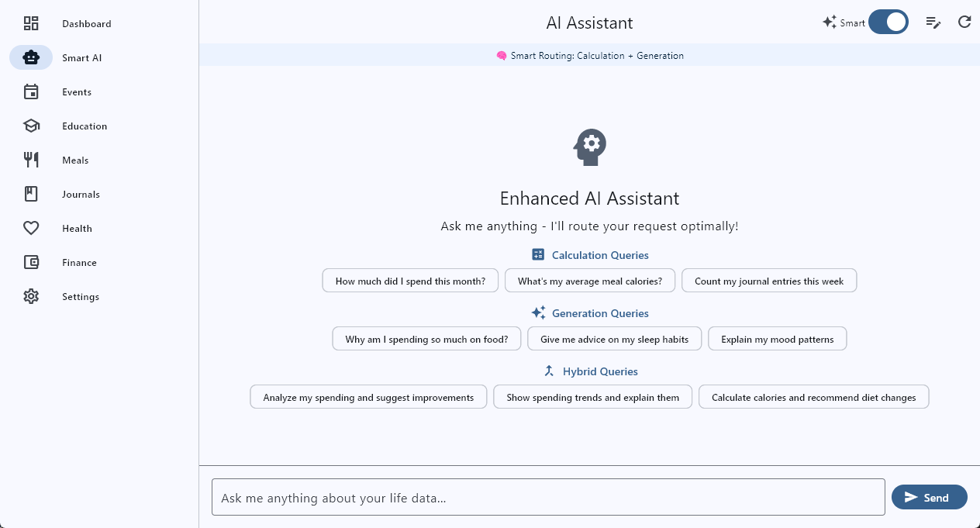Pick 'Give me advice on my sleep habits'

(615, 339)
